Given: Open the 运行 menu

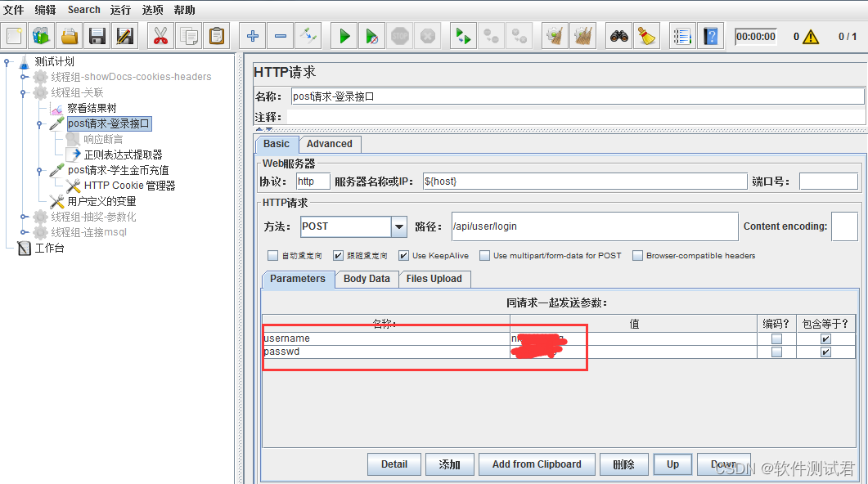Looking at the screenshot, I should [x=121, y=10].
